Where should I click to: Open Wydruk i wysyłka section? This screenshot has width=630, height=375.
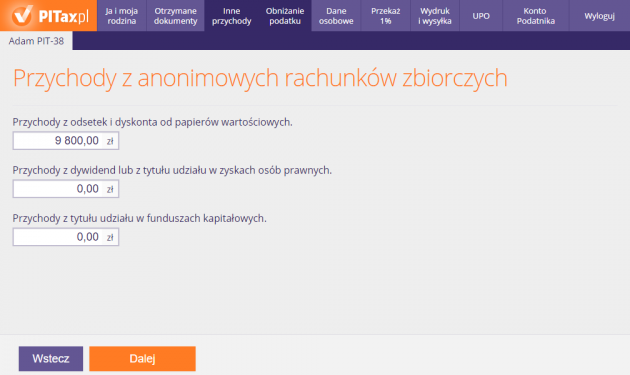435,16
